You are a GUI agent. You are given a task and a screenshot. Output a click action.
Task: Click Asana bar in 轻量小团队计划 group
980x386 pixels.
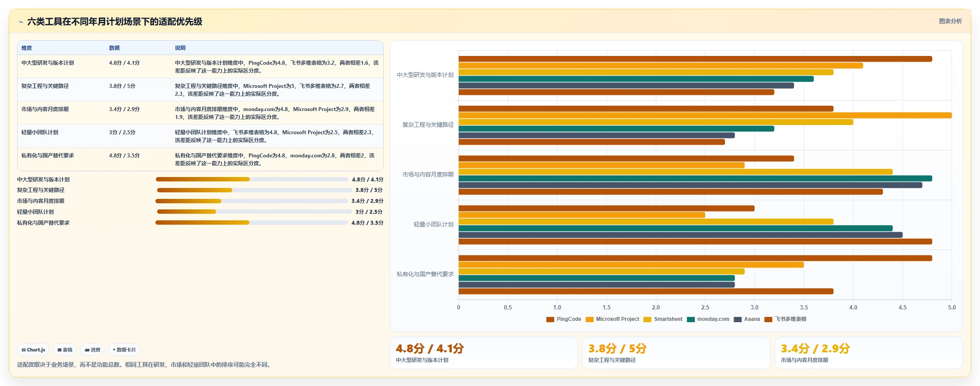[x=680, y=235]
